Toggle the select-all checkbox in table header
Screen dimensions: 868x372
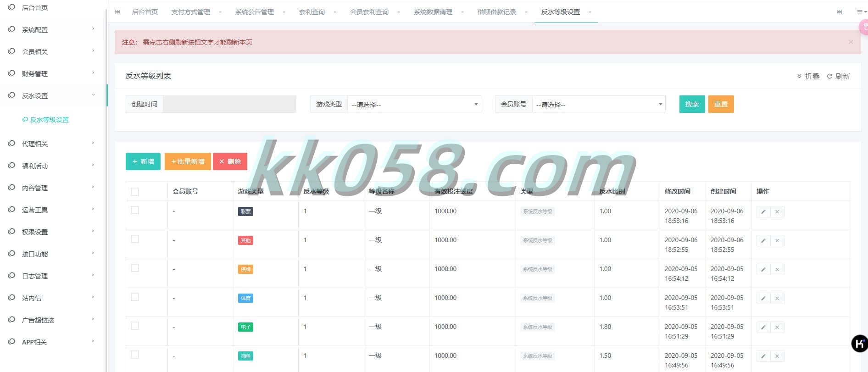tap(135, 192)
